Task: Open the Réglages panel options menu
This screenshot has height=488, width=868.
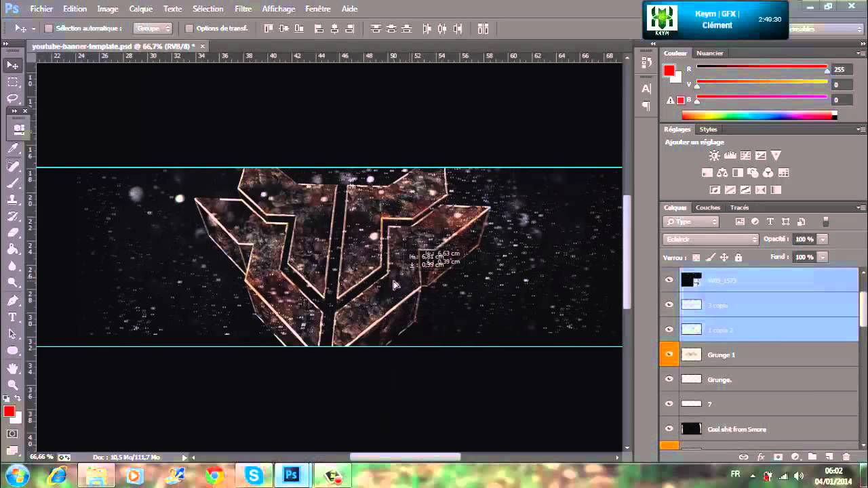Action: click(x=861, y=129)
